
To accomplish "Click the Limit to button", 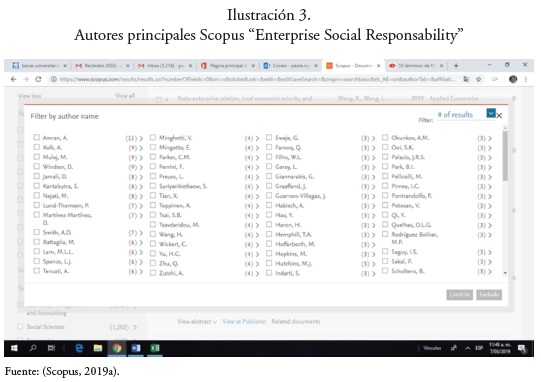I will point(459,295).
